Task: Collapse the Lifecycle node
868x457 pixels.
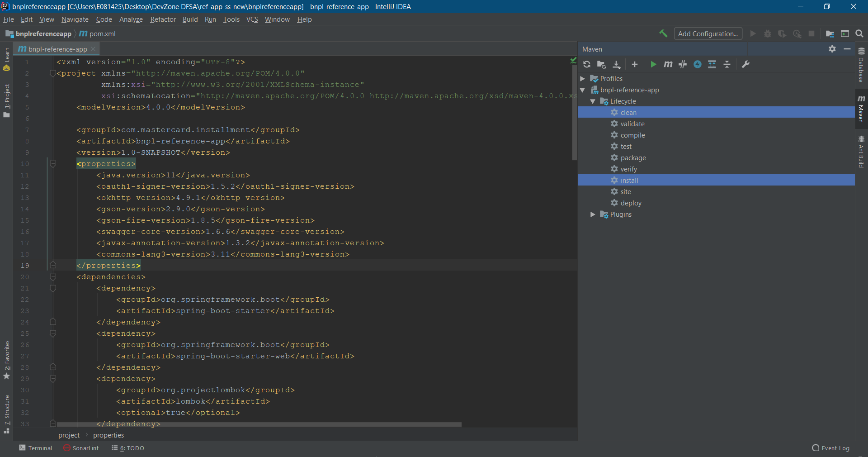Action: [x=593, y=101]
